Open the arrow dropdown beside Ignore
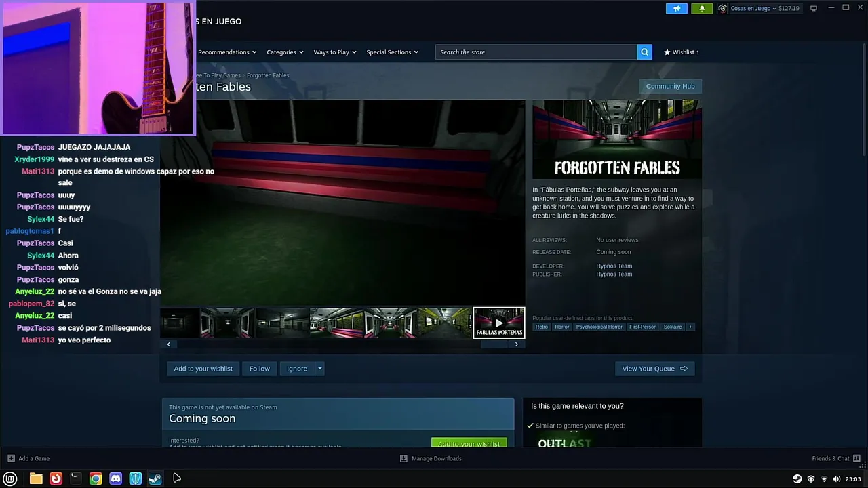Screen dimensions: 868x488 pyautogui.click(x=320, y=369)
